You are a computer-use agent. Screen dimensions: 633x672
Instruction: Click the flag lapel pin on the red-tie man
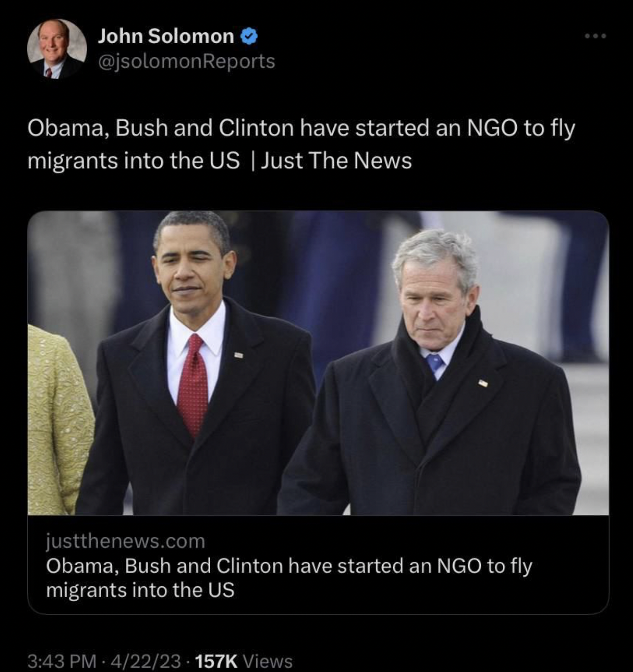click(238, 355)
